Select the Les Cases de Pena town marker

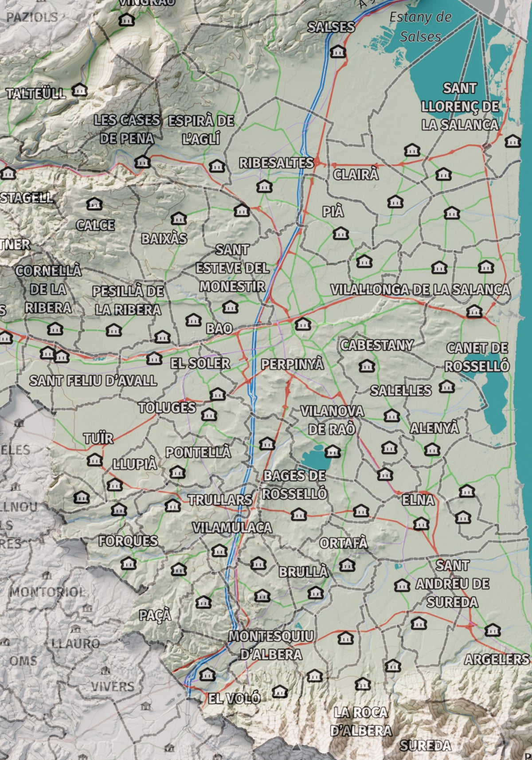[x=142, y=162]
